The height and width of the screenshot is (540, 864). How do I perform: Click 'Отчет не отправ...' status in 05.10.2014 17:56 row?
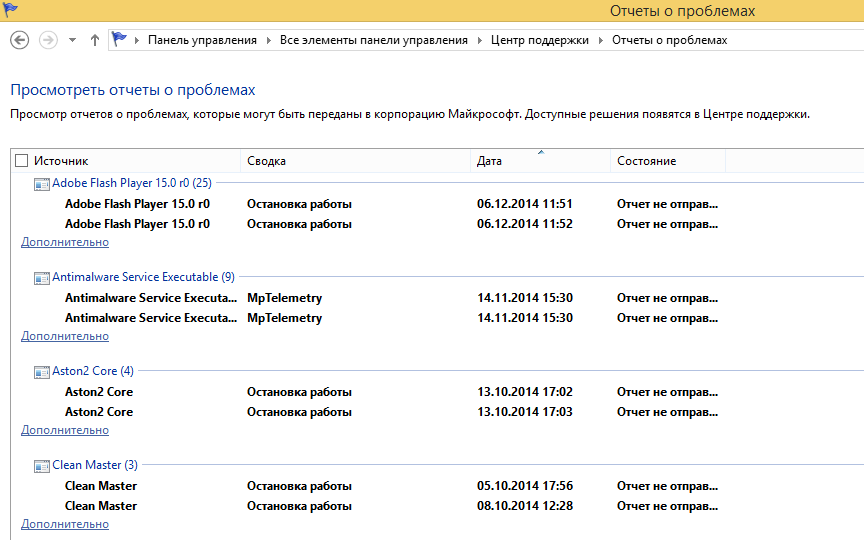667,486
